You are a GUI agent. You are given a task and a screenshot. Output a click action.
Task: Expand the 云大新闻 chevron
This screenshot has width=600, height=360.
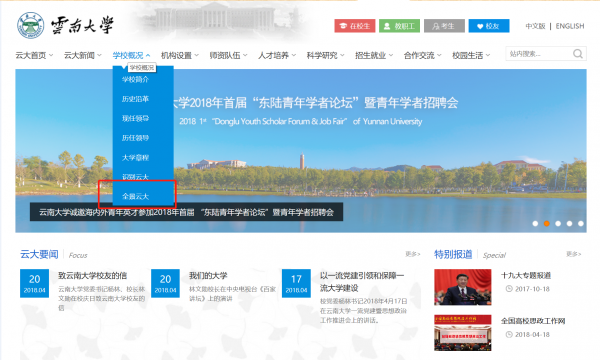pos(99,55)
